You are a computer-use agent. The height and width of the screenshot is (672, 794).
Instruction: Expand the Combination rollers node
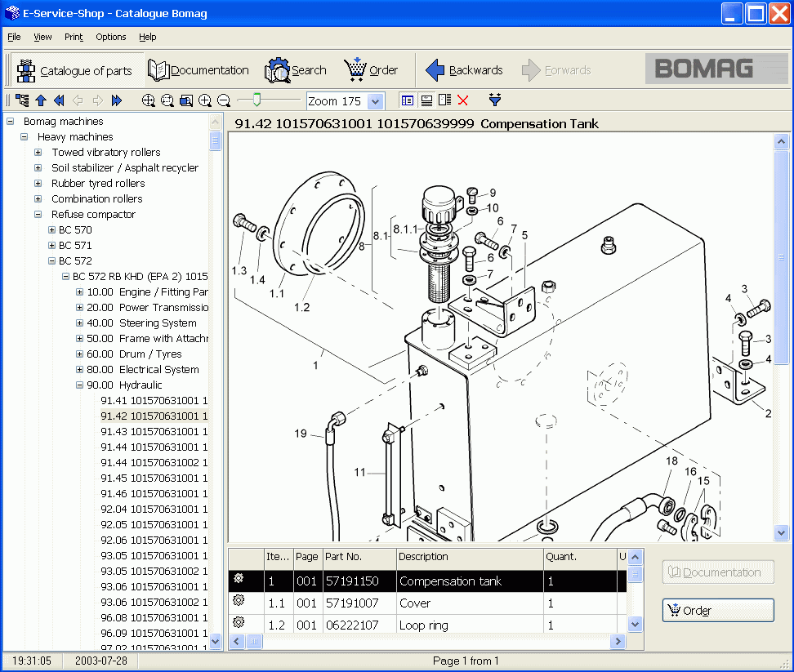coord(38,199)
